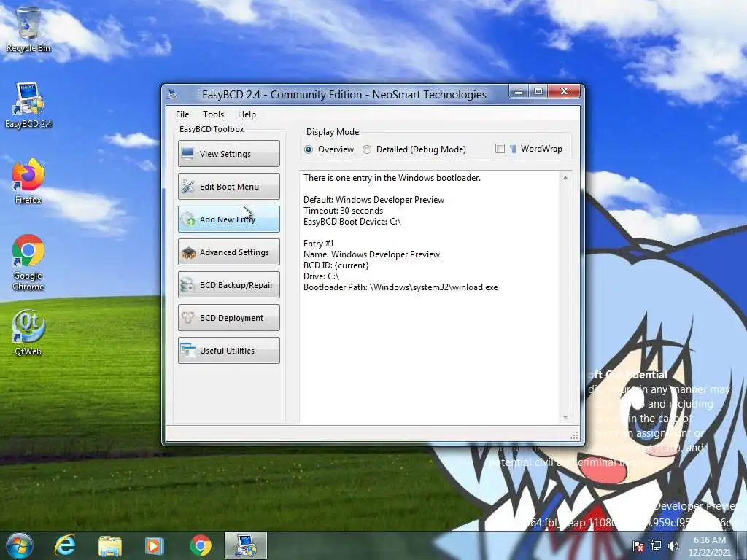This screenshot has height=560, width=747.
Task: Click the 'Entry #1' line
Action: click(x=319, y=244)
